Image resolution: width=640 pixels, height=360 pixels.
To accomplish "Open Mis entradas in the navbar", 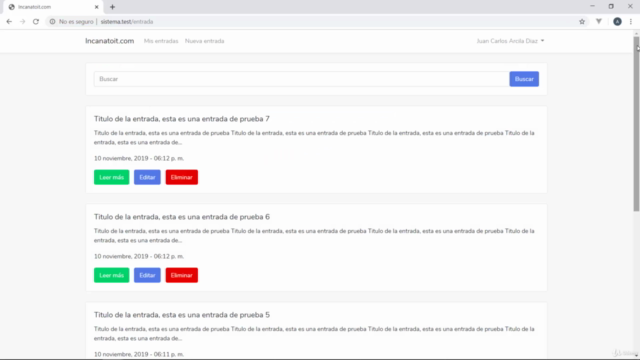I will click(161, 41).
